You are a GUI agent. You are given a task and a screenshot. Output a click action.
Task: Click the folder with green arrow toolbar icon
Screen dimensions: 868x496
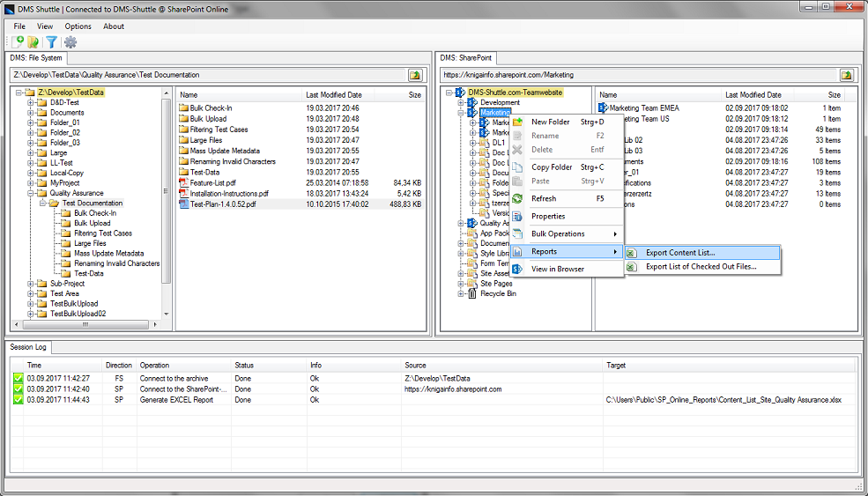coord(33,42)
